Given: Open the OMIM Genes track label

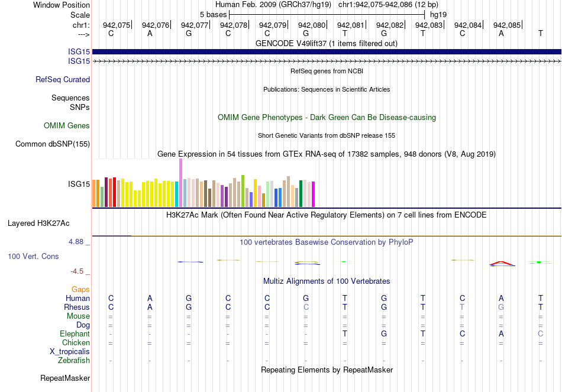Looking at the screenshot, I should [x=67, y=126].
